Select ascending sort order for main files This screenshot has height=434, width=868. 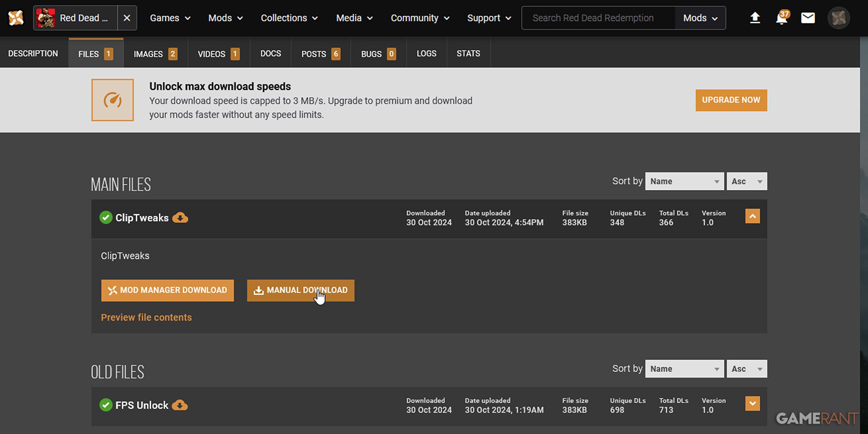(x=747, y=181)
